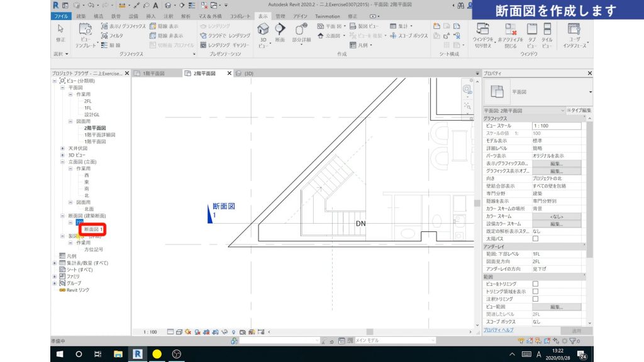Toggle the 注釈トリミング checkbox
The height and width of the screenshot is (362, 644).
click(536, 299)
